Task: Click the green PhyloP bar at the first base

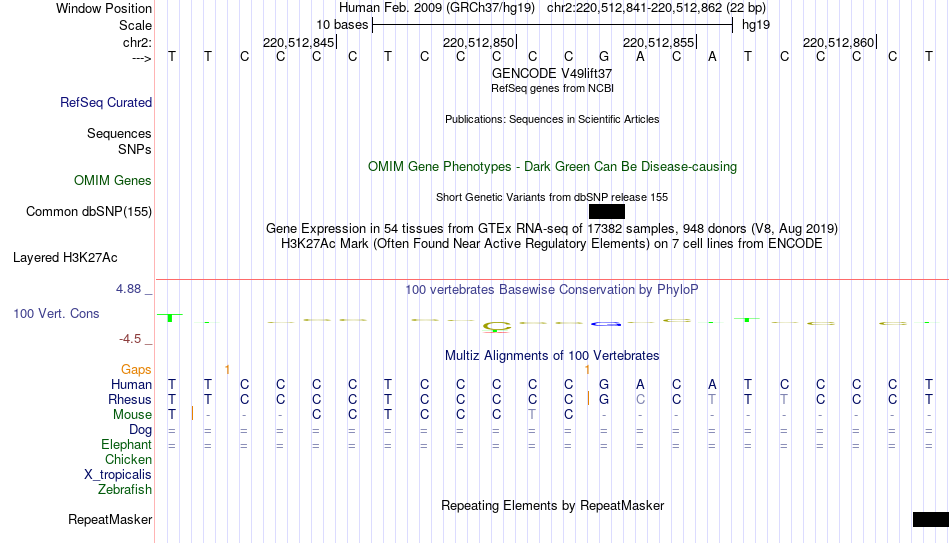Action: (x=170, y=318)
